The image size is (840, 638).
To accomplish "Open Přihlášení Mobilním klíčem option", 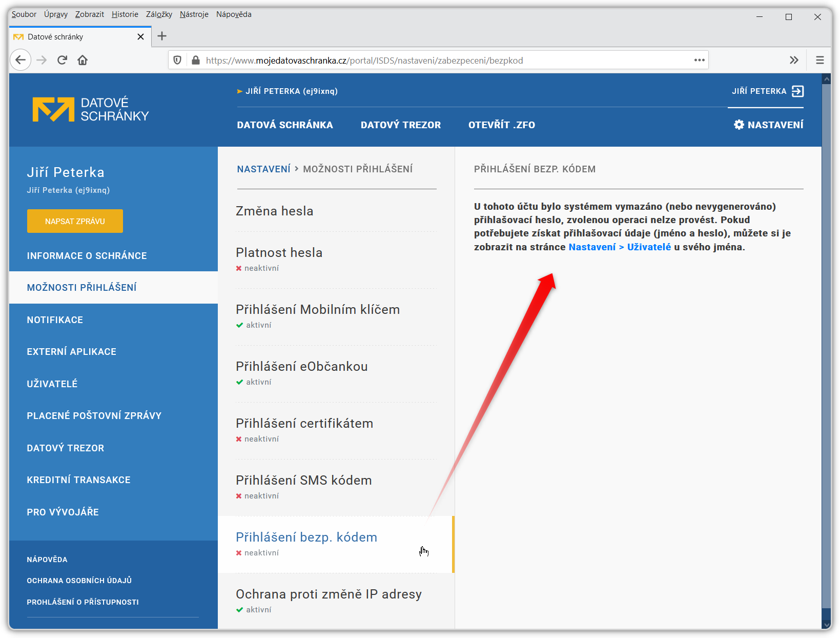I will click(x=336, y=316).
